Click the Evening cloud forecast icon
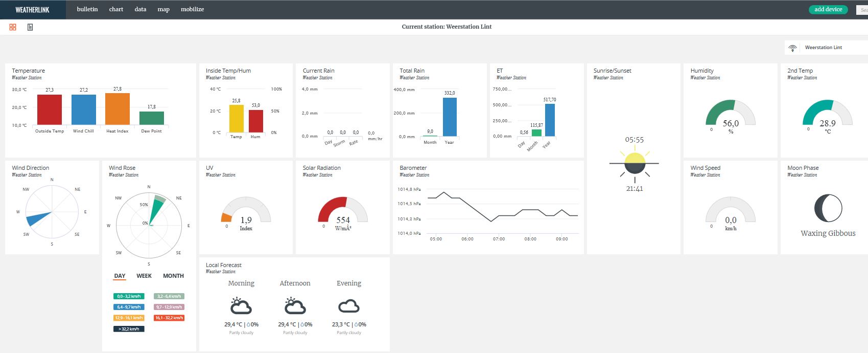The width and height of the screenshot is (868, 353). tap(349, 306)
